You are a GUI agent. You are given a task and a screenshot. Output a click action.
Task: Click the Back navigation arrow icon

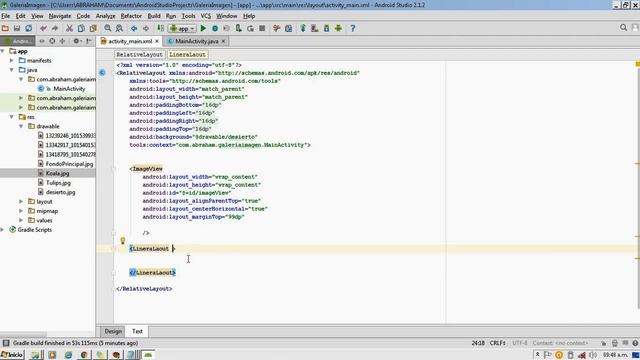tap(134, 28)
